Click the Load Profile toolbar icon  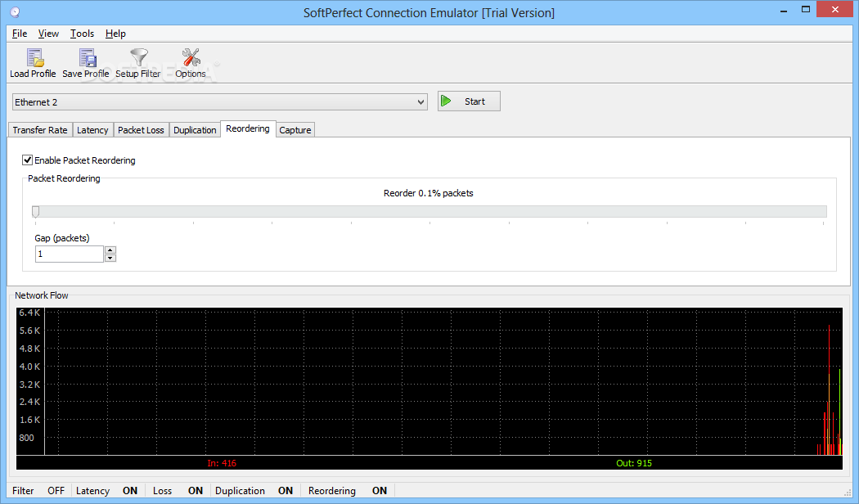(x=33, y=64)
